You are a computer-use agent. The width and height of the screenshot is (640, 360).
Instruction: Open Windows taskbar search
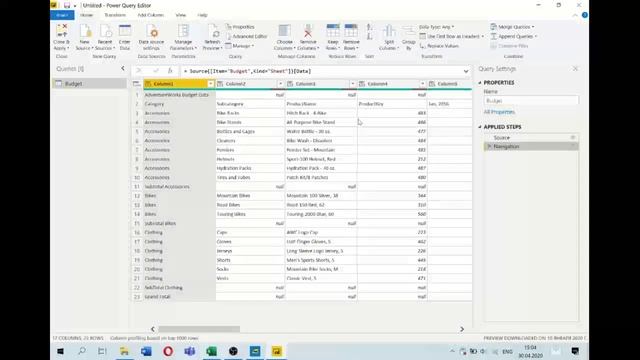point(82,351)
